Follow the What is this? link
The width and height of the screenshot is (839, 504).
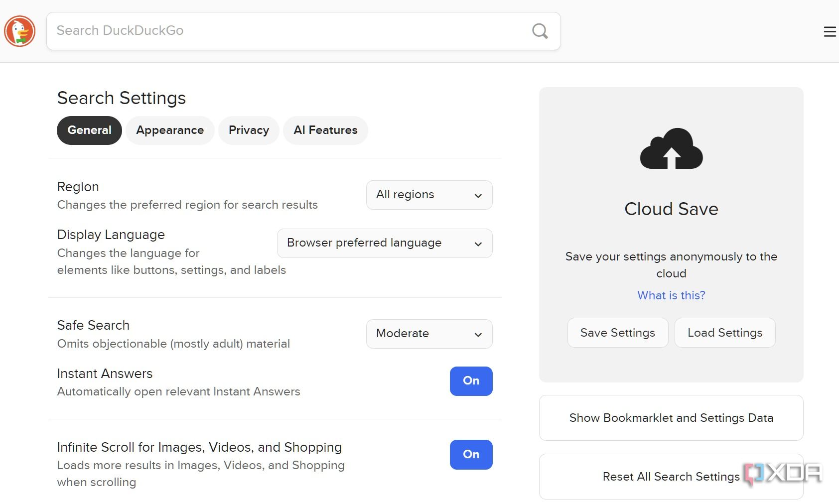coord(671,295)
